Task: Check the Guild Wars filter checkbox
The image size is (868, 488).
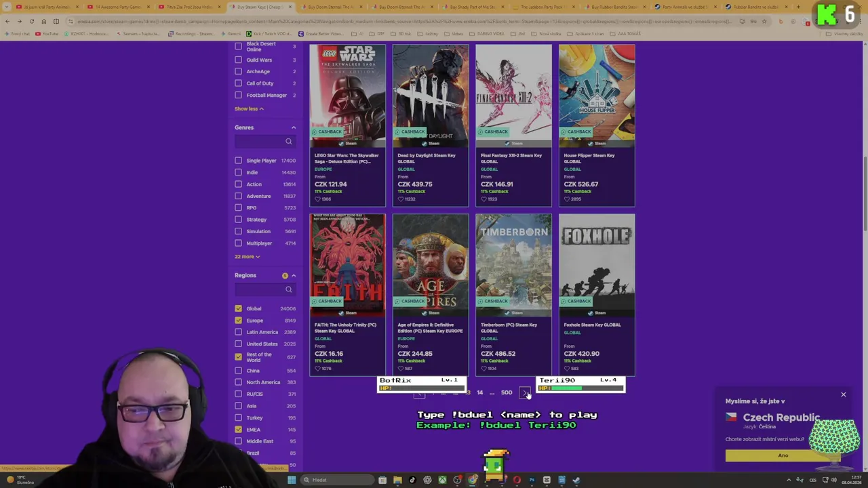Action: click(x=238, y=60)
